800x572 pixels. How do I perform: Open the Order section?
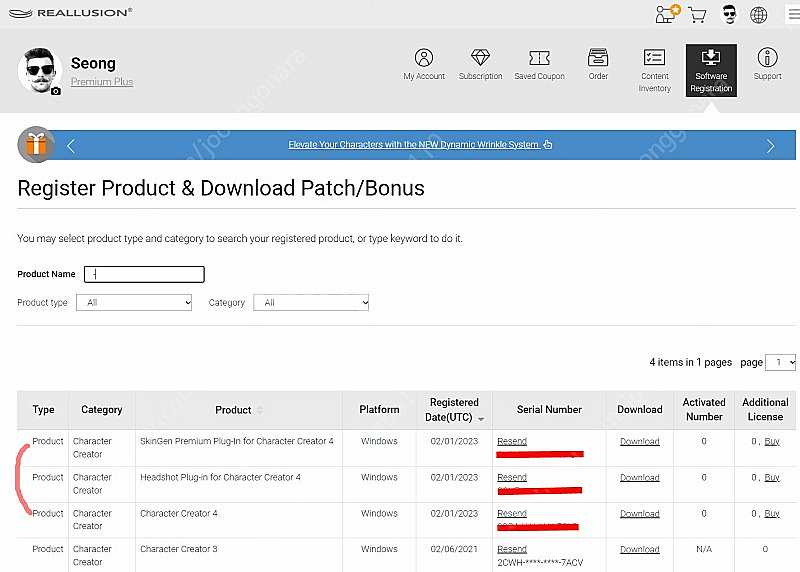[x=598, y=65]
